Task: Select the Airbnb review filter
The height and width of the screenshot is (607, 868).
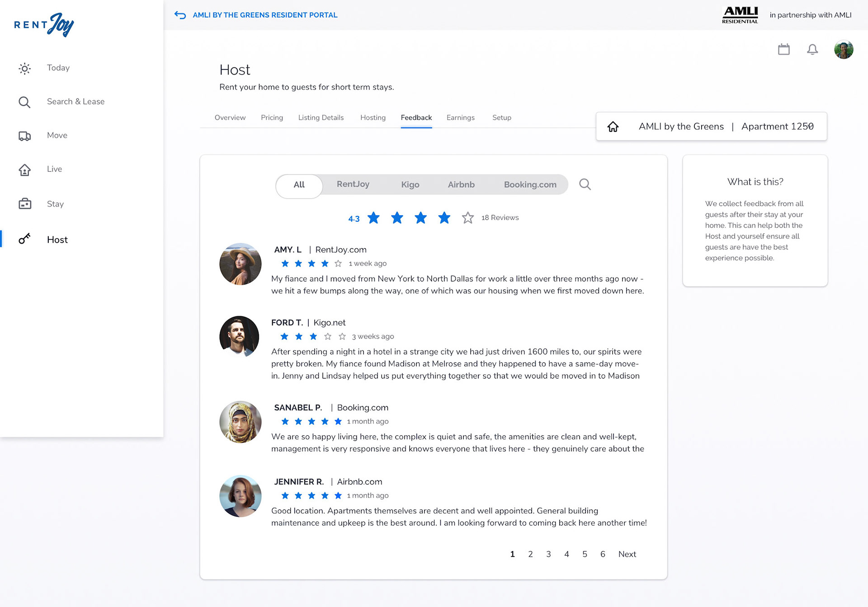Action: coord(461,184)
